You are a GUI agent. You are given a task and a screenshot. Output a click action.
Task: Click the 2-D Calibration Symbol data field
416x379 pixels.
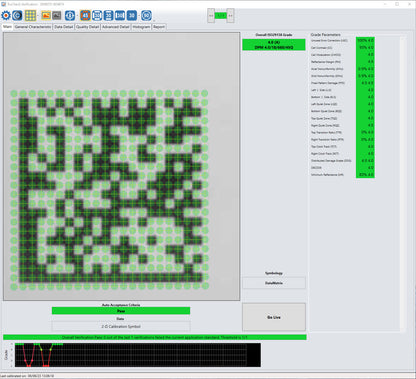click(x=121, y=326)
